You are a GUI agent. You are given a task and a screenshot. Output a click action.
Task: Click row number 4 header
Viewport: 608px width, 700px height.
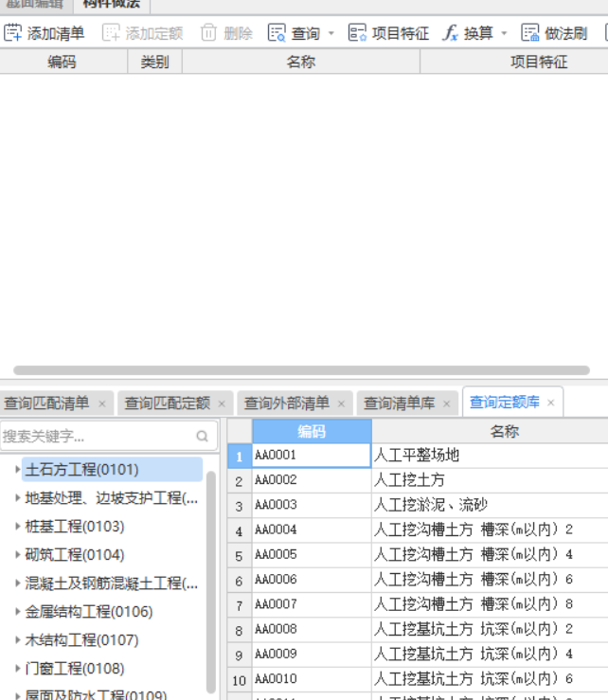pyautogui.click(x=240, y=530)
